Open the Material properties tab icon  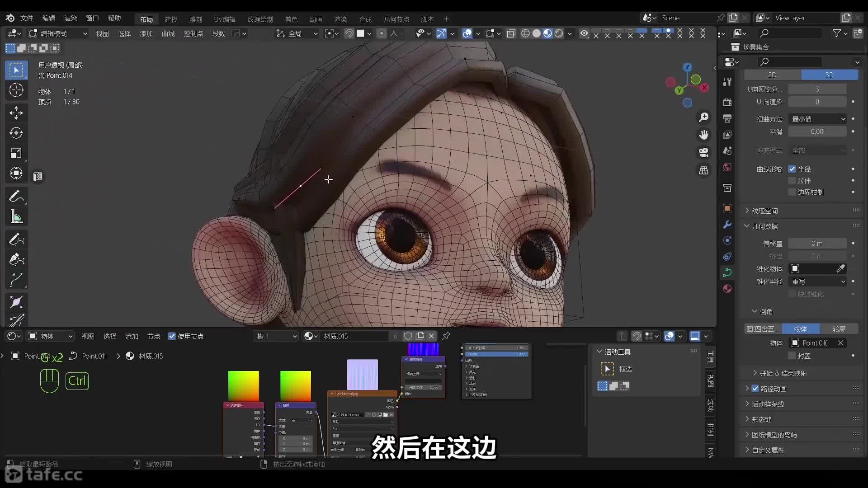coord(727,289)
